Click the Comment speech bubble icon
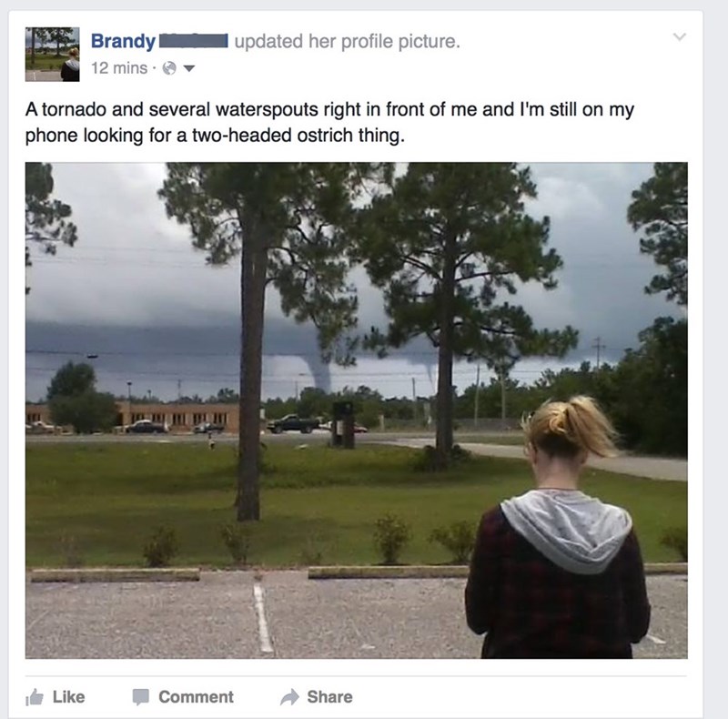This screenshot has width=728, height=719. 141,697
